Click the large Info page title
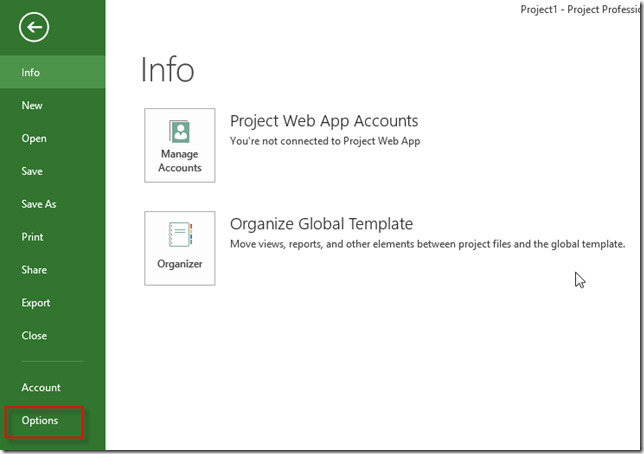644x454 pixels. click(x=167, y=70)
